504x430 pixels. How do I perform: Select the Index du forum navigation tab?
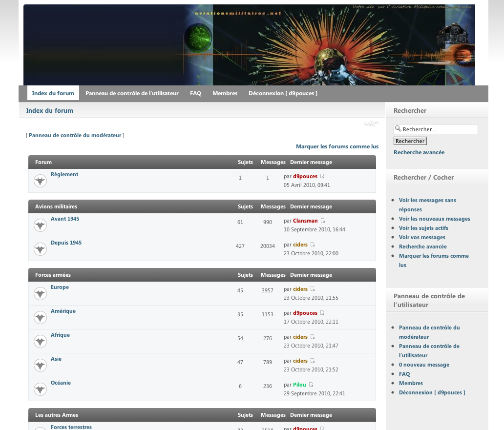[53, 93]
